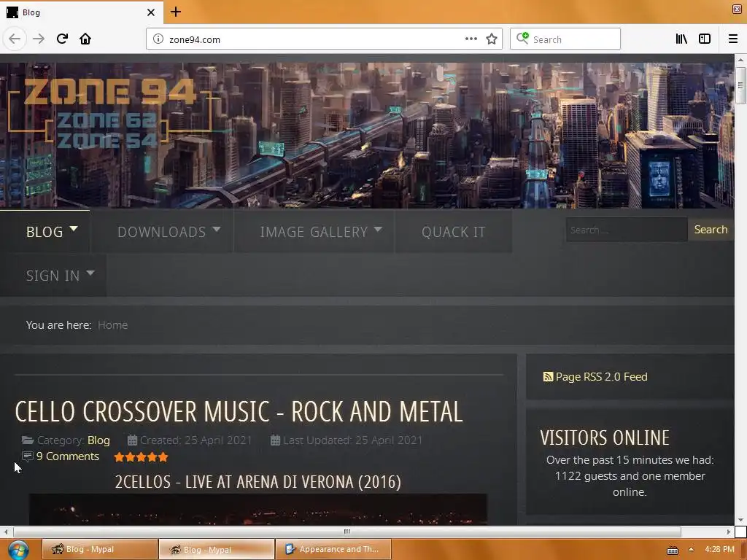Click the Created 25 April 2021 text
747x560 pixels.
196,440
